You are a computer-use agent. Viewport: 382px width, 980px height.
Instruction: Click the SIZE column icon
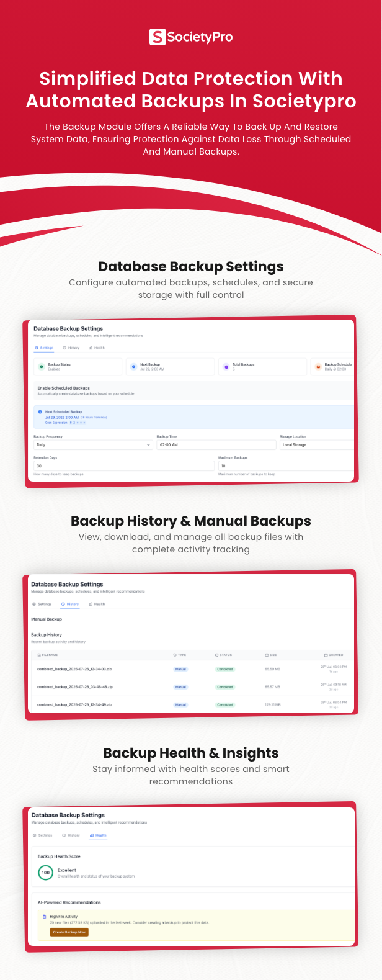(267, 655)
